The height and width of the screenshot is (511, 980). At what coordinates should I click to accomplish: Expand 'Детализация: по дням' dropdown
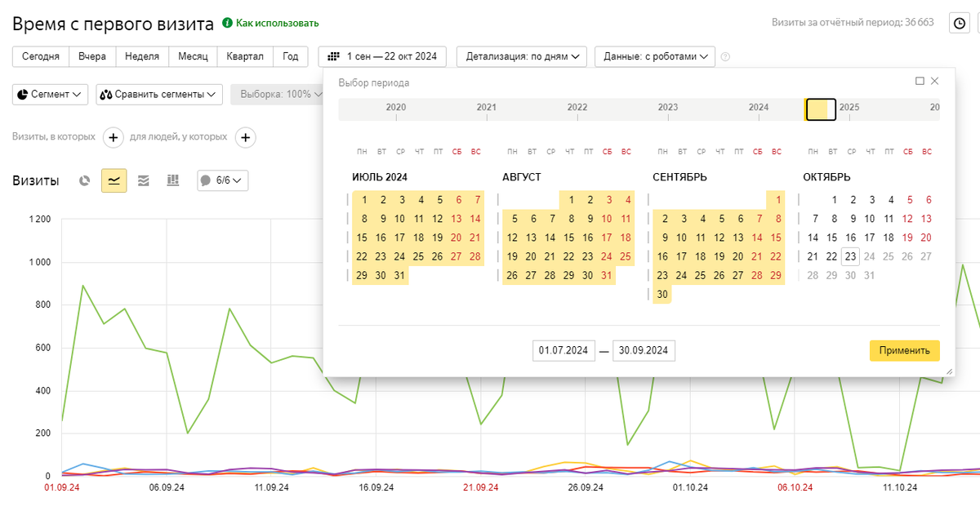coord(522,56)
